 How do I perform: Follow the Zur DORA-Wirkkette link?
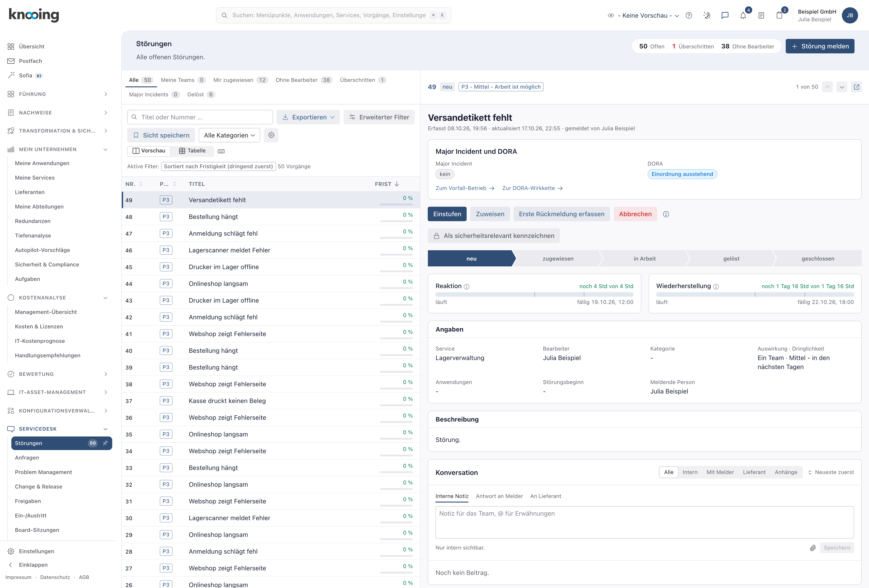tap(532, 188)
